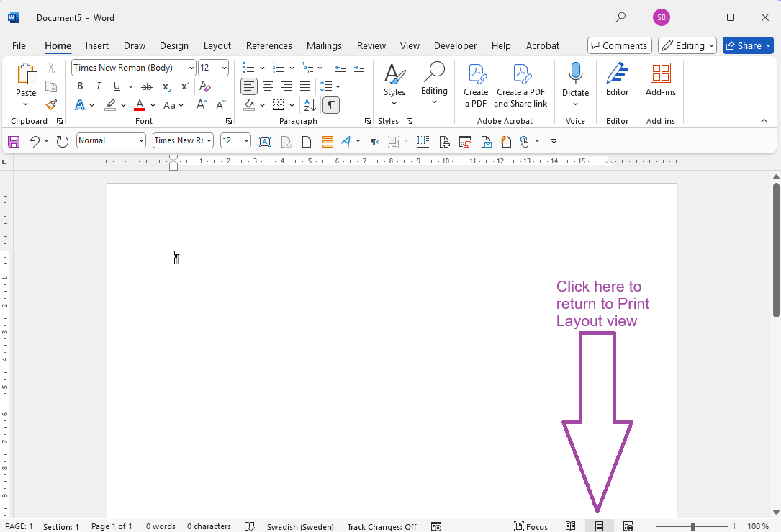Viewport: 781px width, 532px height.
Task: Select the Print Layout view button
Action: coord(599,526)
